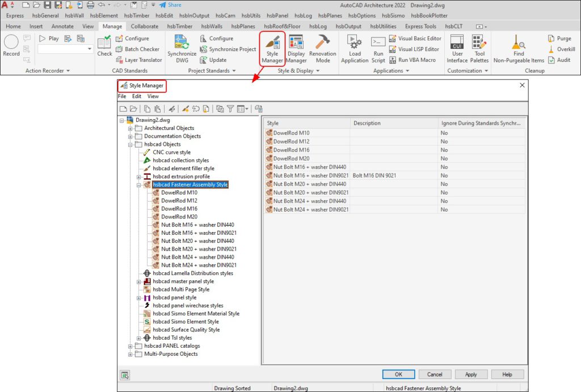
Task: Click Open Drawing folder icon in Style Manager
Action: (x=133, y=109)
